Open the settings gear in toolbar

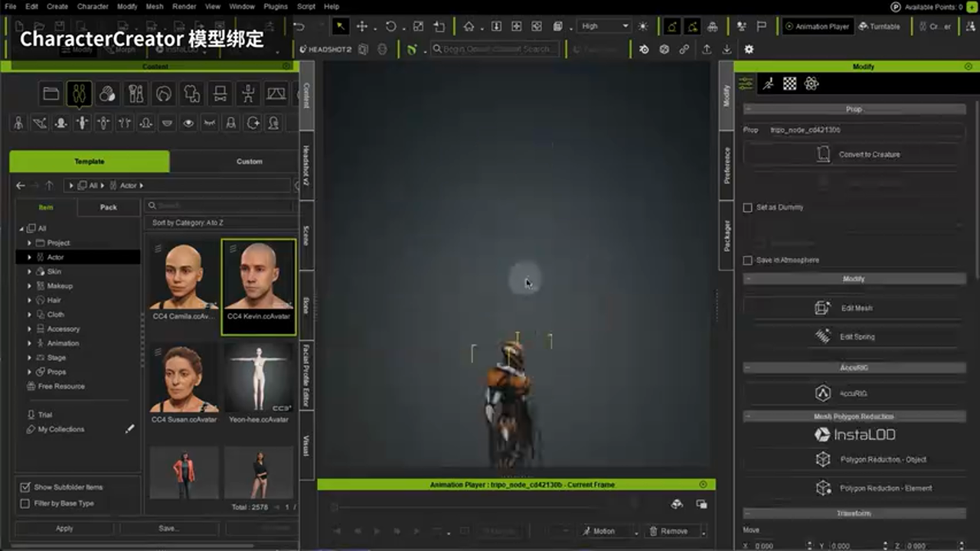pyautogui.click(x=749, y=49)
